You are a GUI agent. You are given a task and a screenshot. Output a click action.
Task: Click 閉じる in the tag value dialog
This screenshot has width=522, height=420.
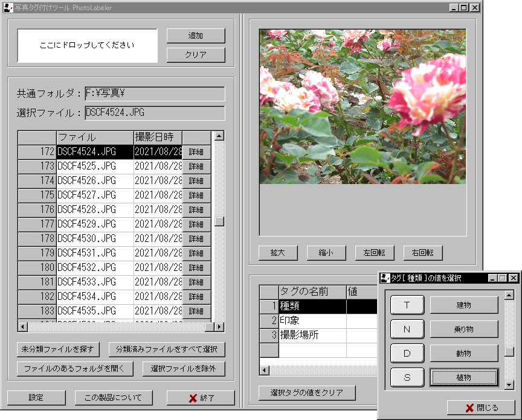481,408
